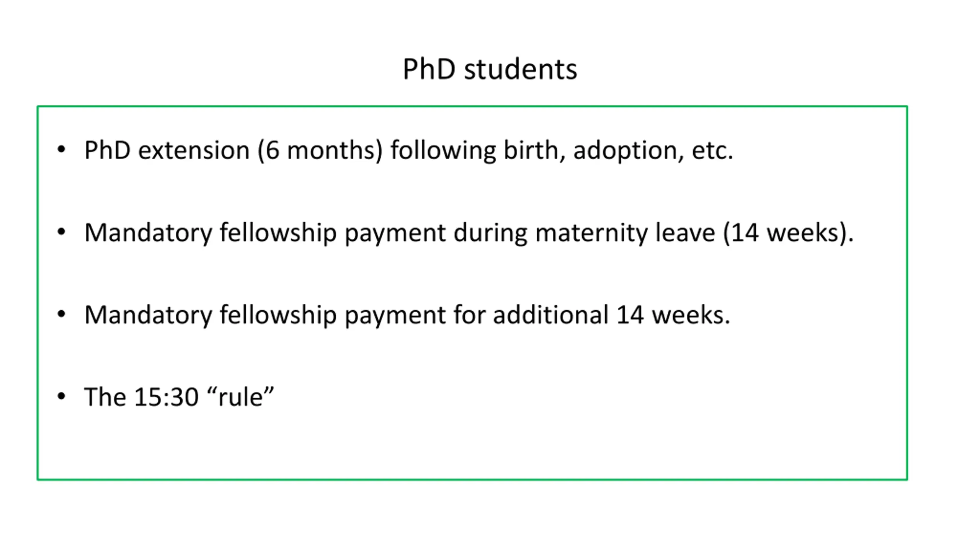Click the maternity leave fellowship payment line

469,233
